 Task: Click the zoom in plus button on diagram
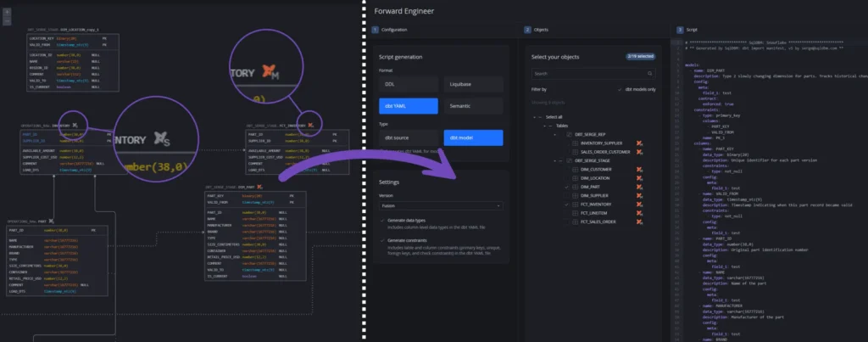point(7,12)
